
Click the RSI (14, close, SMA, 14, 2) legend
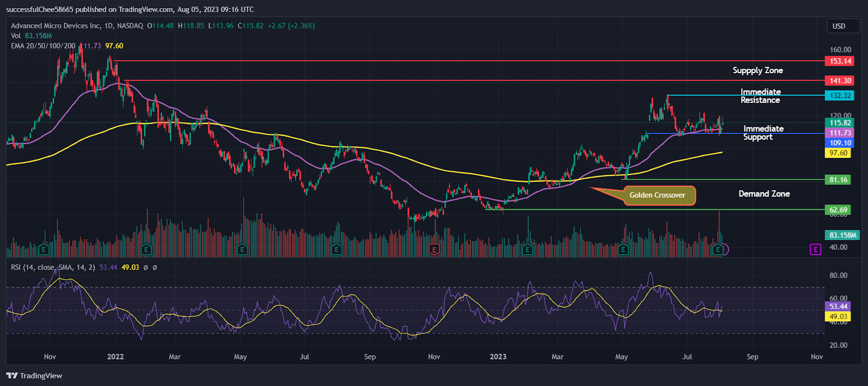tap(53, 267)
